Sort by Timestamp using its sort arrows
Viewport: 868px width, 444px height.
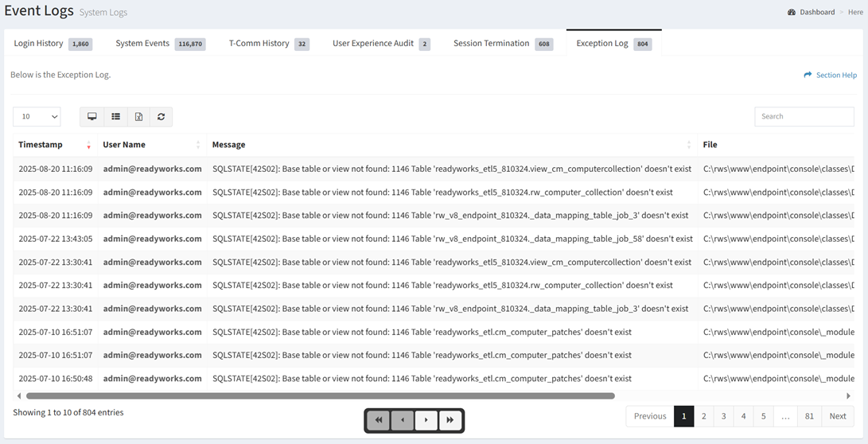89,145
